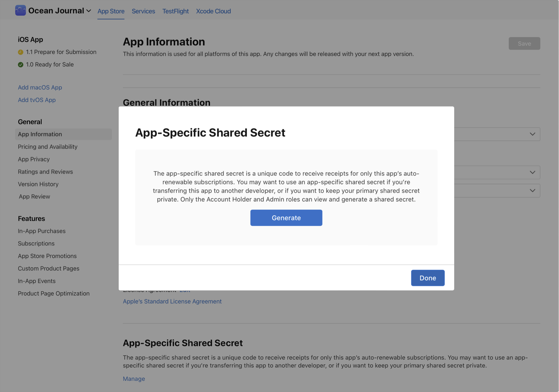Click the TestFlight tab icon
Screen dimensions: 559x392
tap(176, 11)
